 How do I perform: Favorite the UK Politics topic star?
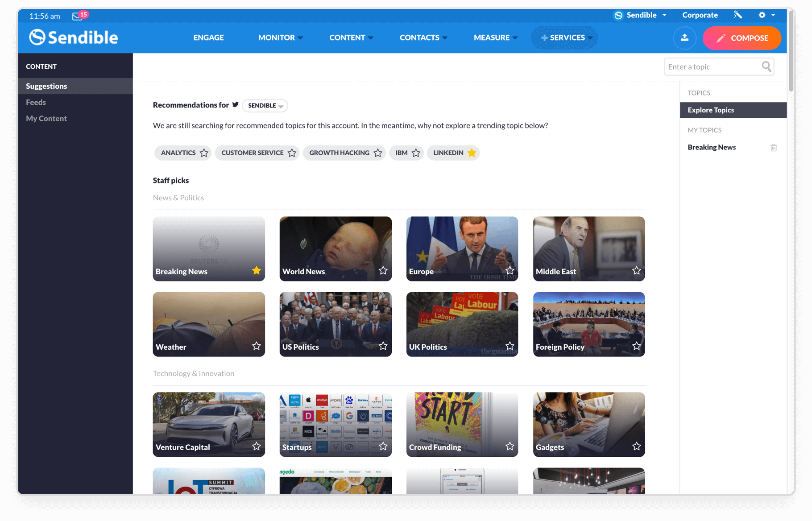510,346
